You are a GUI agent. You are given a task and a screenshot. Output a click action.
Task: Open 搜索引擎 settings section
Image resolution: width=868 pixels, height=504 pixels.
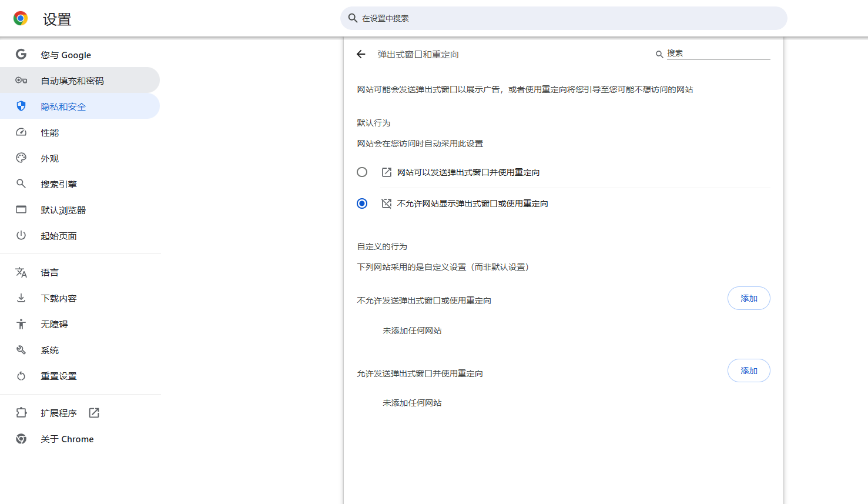click(x=80, y=184)
